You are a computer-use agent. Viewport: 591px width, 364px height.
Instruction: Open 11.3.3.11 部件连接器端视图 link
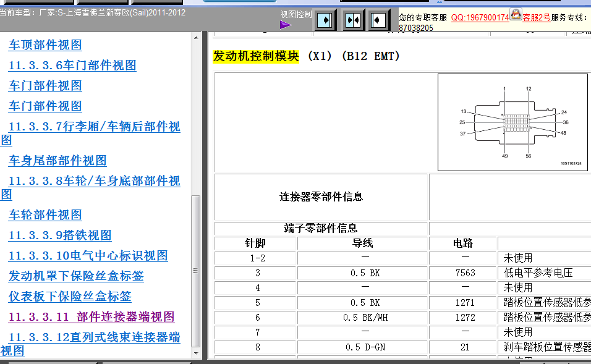click(x=91, y=316)
